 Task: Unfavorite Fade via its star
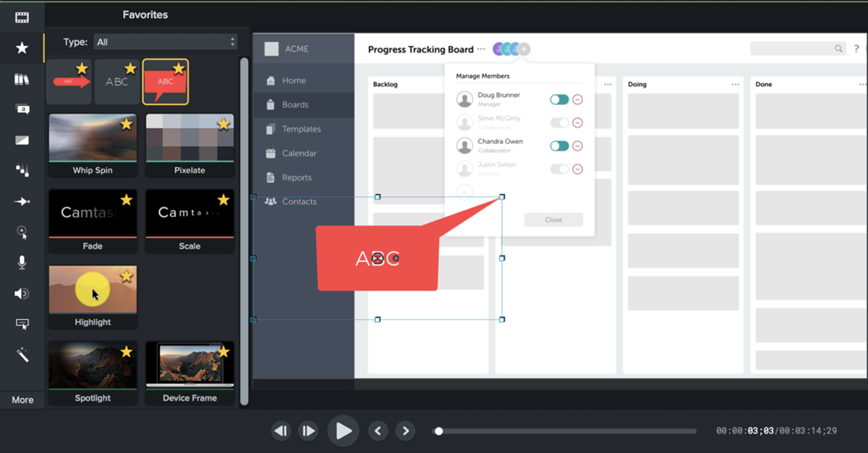pyautogui.click(x=127, y=199)
